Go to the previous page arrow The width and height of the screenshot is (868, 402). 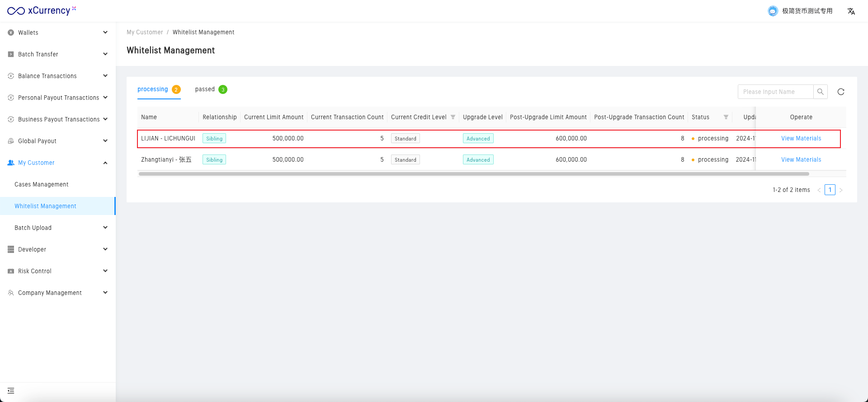819,190
